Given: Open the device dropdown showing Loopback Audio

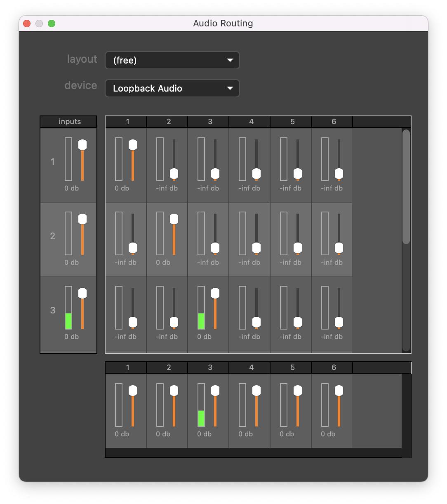Looking at the screenshot, I should [172, 88].
